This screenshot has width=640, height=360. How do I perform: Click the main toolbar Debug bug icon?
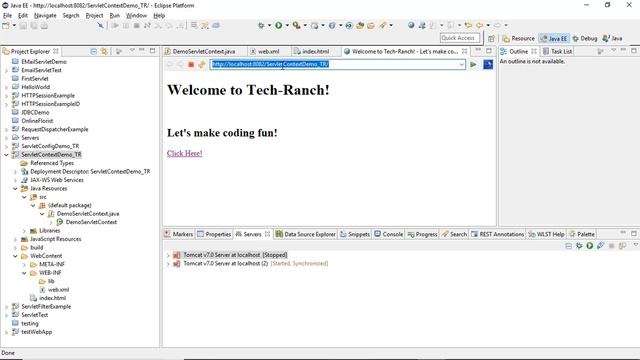[261, 26]
